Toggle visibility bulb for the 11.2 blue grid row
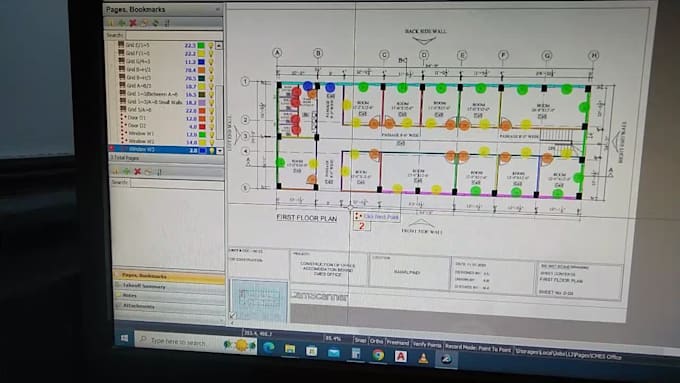The image size is (680, 383). tap(211, 62)
